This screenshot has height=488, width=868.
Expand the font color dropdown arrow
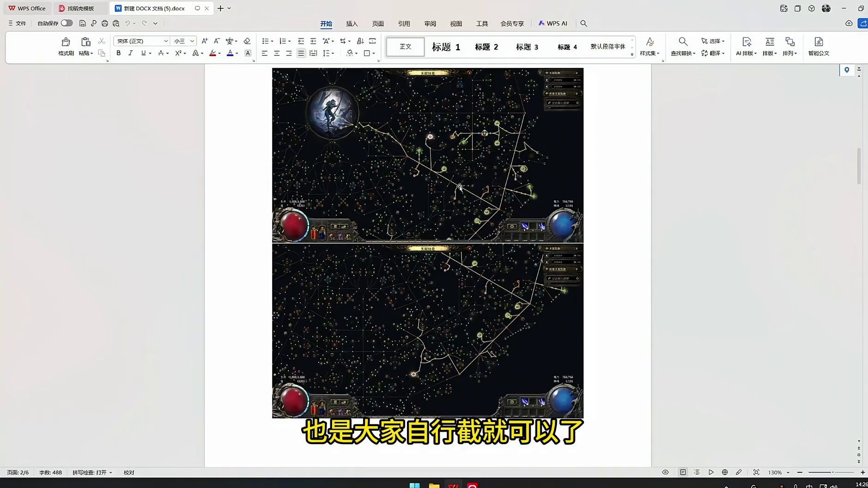click(236, 53)
